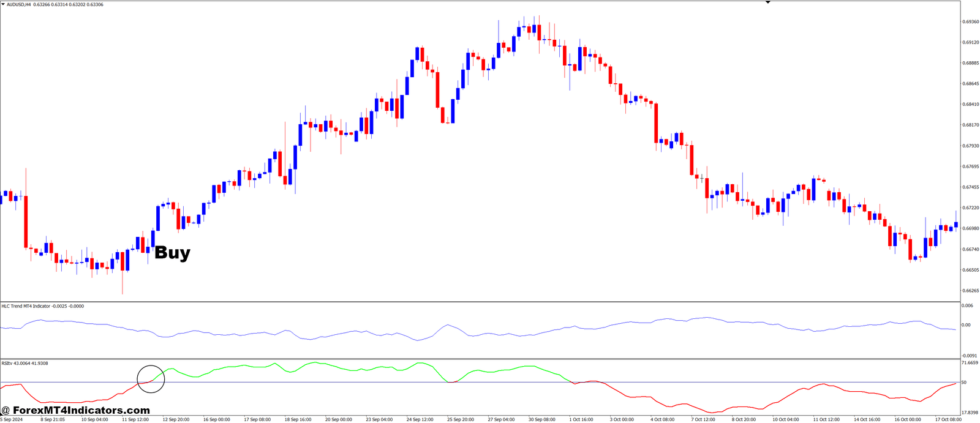Click the 0.006 HLC Trend scale value
Image resolution: width=980 pixels, height=423 pixels.
point(967,305)
